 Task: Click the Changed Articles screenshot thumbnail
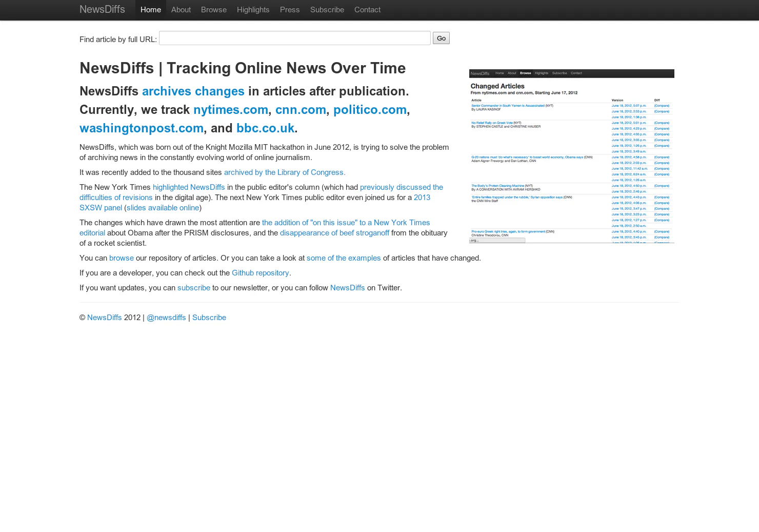[x=572, y=156]
